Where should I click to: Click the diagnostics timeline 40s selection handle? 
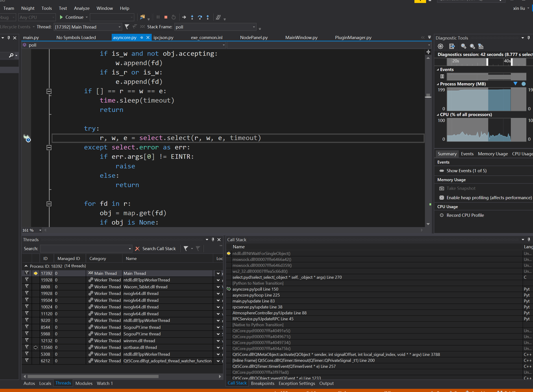511,62
